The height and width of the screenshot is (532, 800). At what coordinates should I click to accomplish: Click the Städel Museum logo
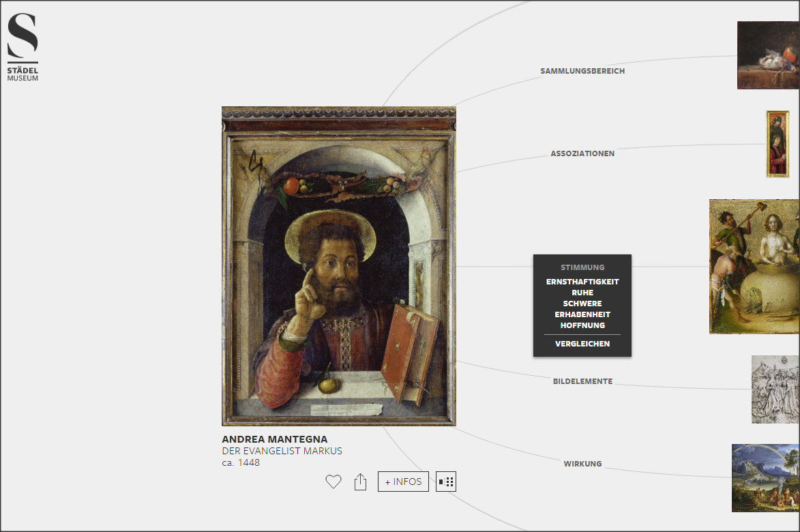coord(23,47)
